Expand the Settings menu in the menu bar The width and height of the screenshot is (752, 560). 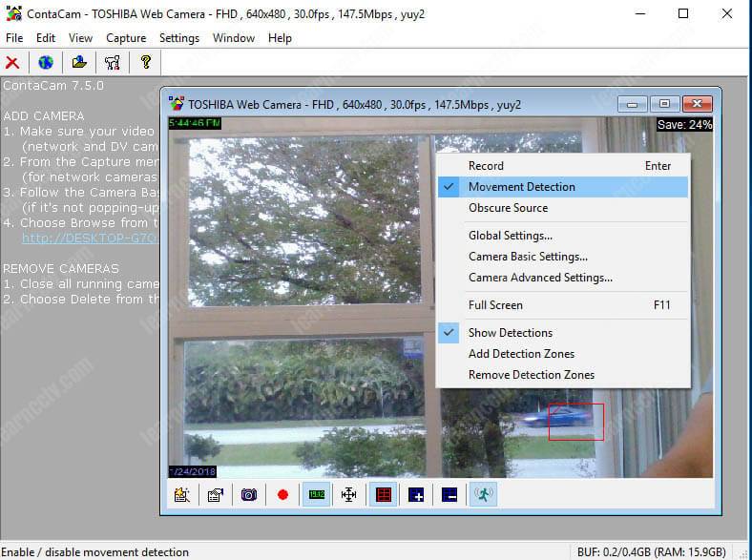(x=179, y=38)
